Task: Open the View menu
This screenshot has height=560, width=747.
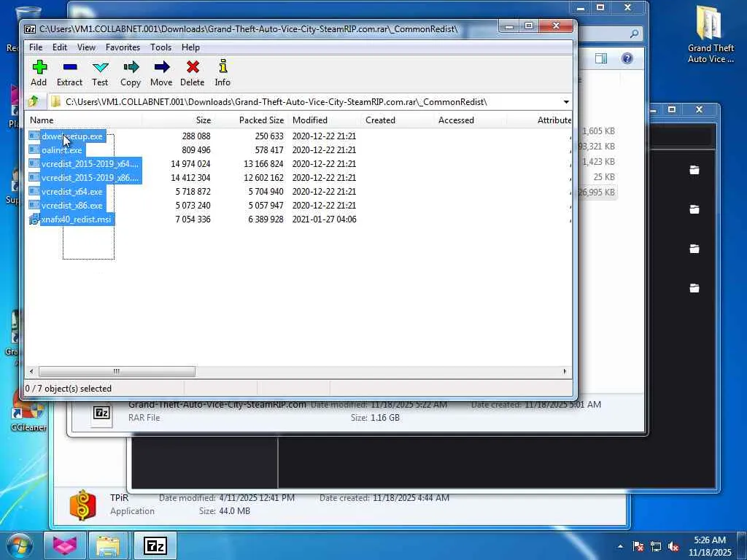Action: (x=86, y=47)
